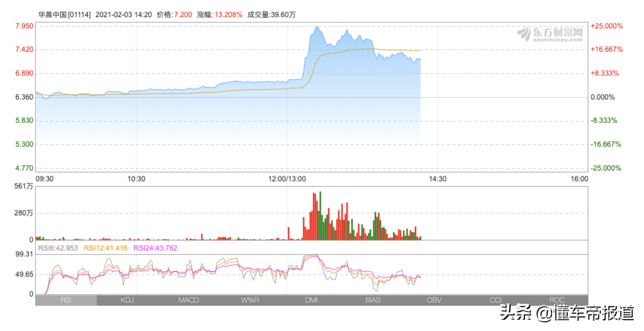644x331 pixels.
Task: Select the DMI indicator tab
Action: click(x=311, y=300)
